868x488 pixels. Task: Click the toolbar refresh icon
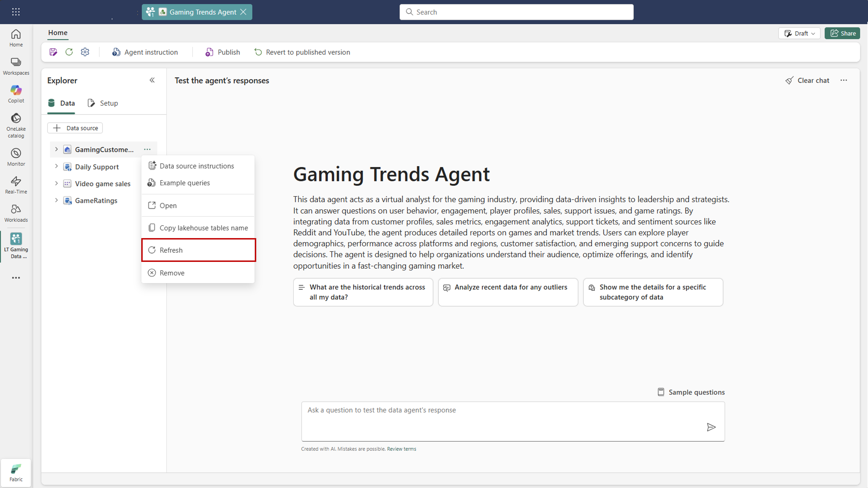click(69, 52)
